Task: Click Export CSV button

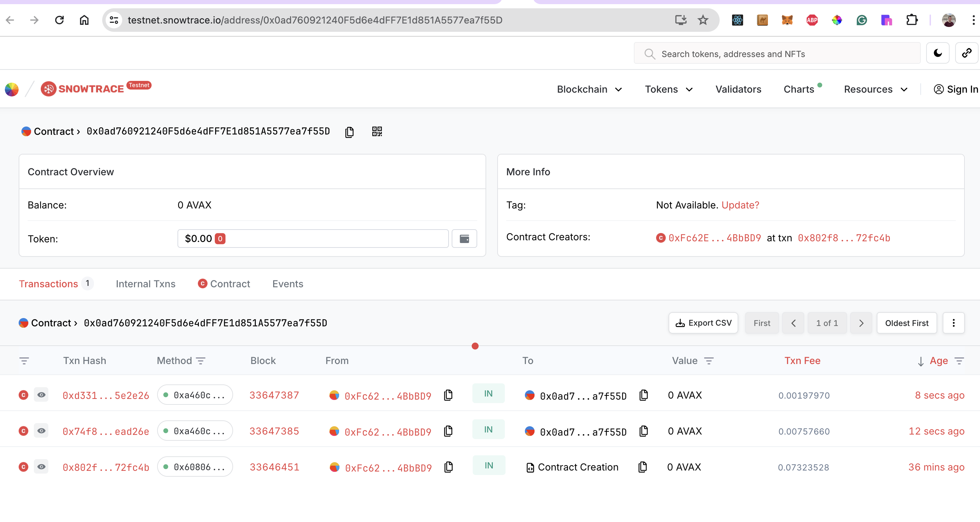Action: click(703, 323)
